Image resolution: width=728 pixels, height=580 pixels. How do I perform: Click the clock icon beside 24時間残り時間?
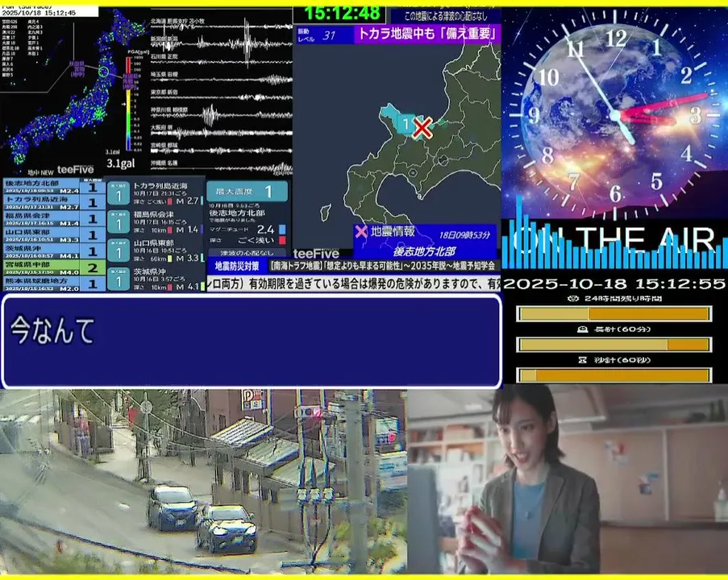[x=573, y=298]
